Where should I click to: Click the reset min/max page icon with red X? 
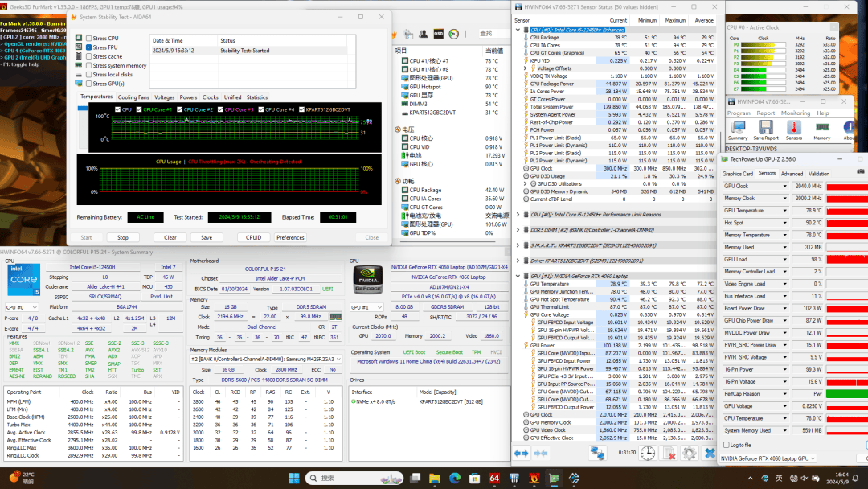click(669, 453)
